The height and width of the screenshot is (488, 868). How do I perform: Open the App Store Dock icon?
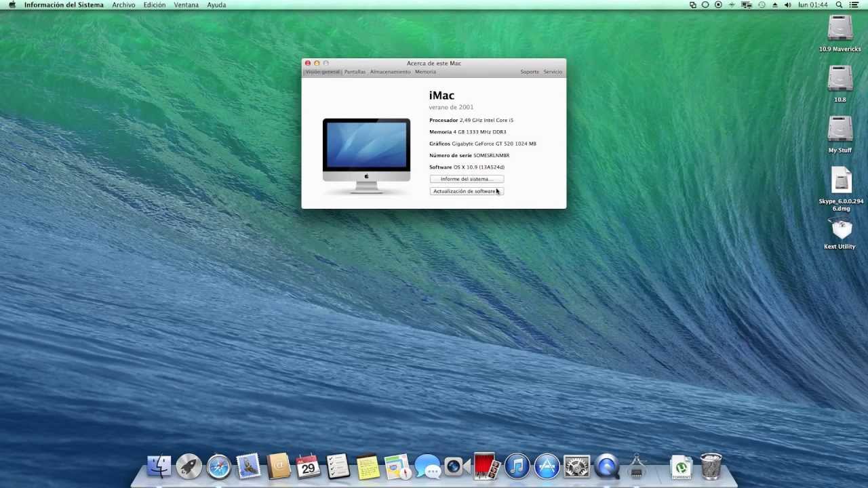pos(547,466)
